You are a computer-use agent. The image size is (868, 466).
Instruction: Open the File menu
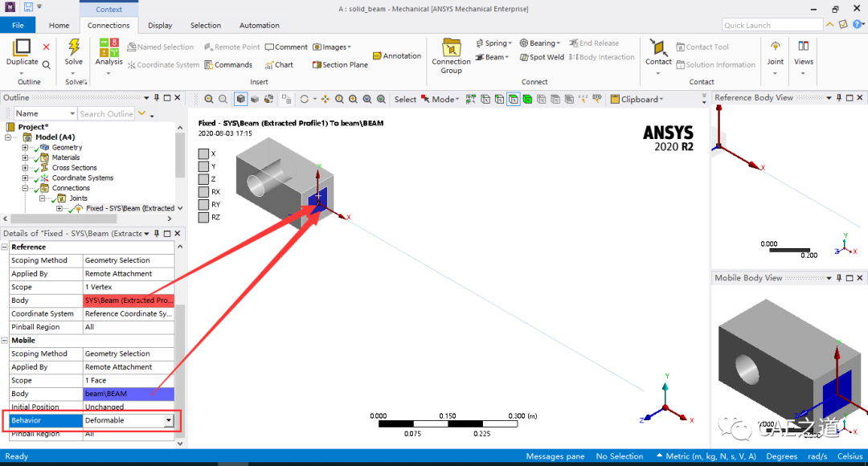(18, 26)
